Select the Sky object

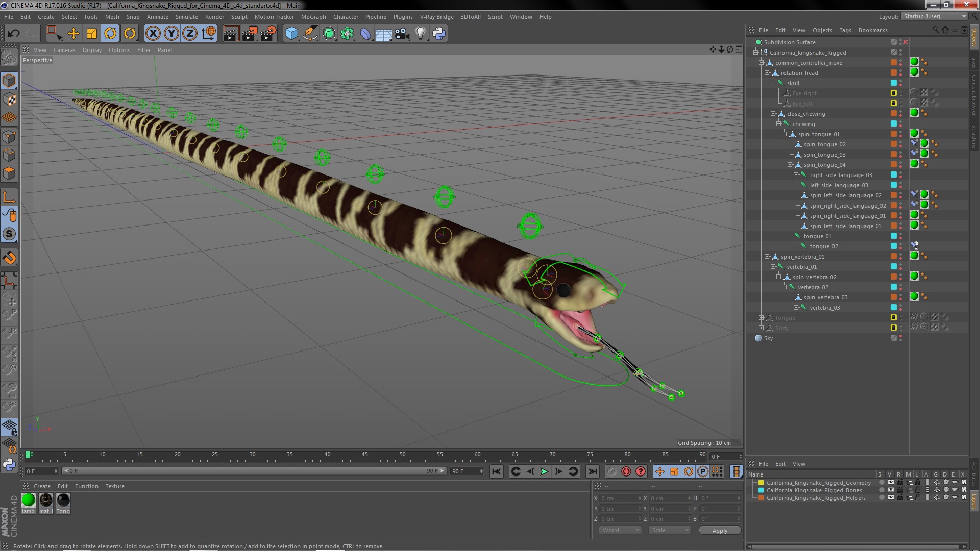768,338
